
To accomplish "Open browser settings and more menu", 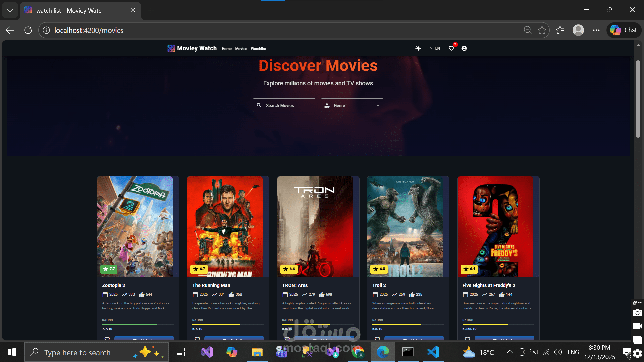I will (x=596, y=30).
